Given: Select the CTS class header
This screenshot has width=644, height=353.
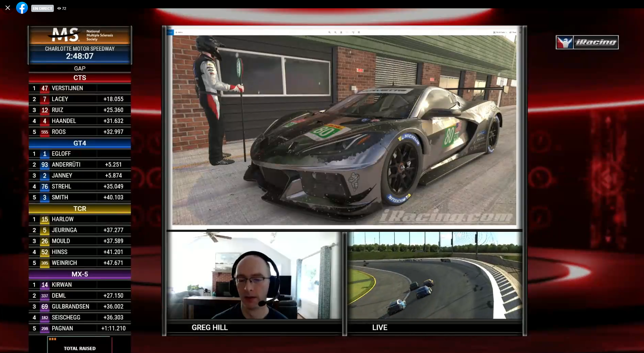Looking at the screenshot, I should pyautogui.click(x=80, y=78).
